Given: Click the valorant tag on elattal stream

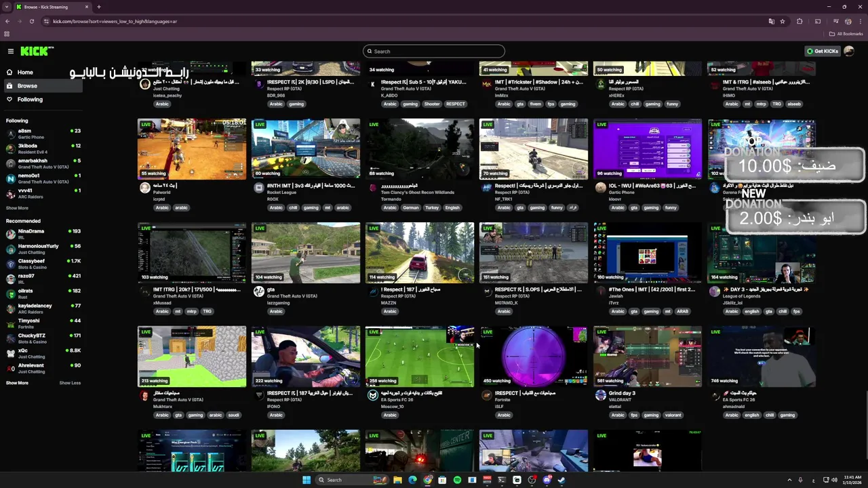Looking at the screenshot, I should point(673,415).
